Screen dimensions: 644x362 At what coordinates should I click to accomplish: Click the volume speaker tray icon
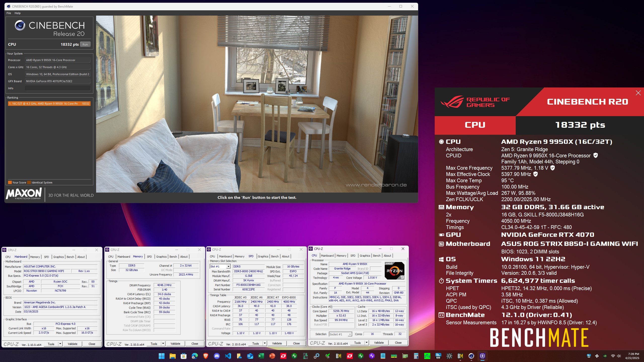(x=619, y=356)
